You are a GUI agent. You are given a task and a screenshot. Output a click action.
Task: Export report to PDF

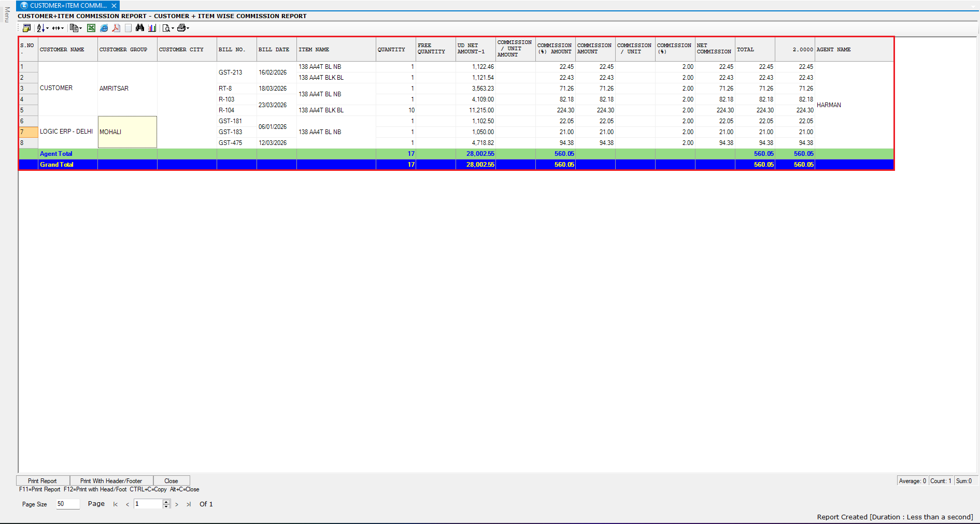116,28
